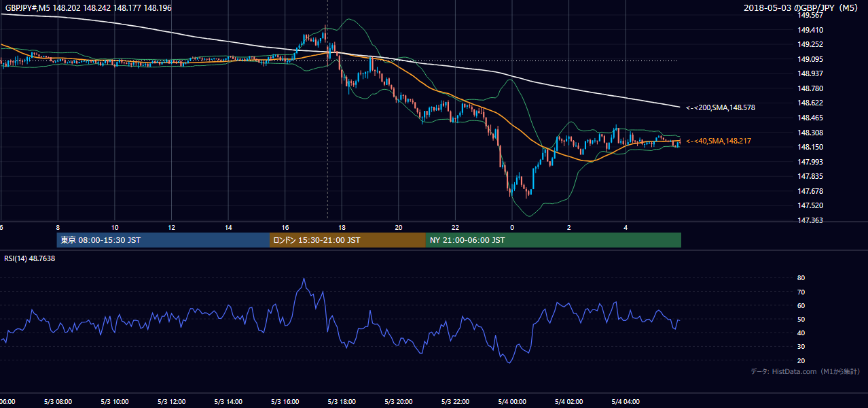This screenshot has height=408, width=868.
Task: Click the 5/4 00:00 date axis label
Action: (x=512, y=402)
